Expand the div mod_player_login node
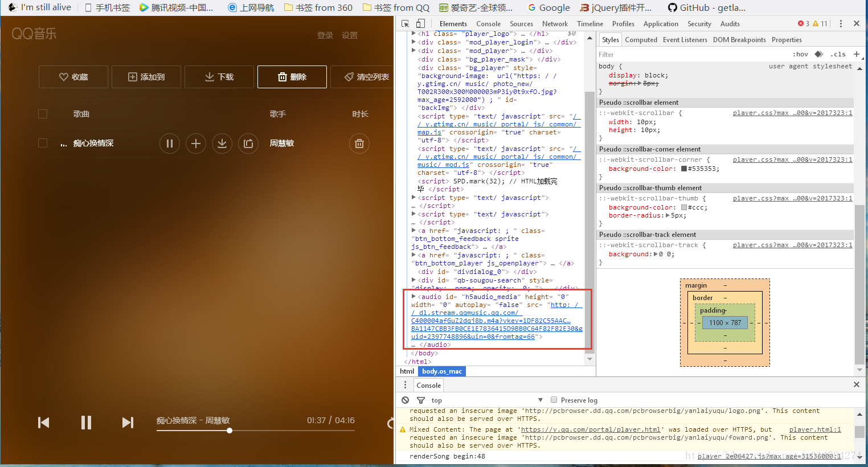868x467 pixels. [413, 42]
